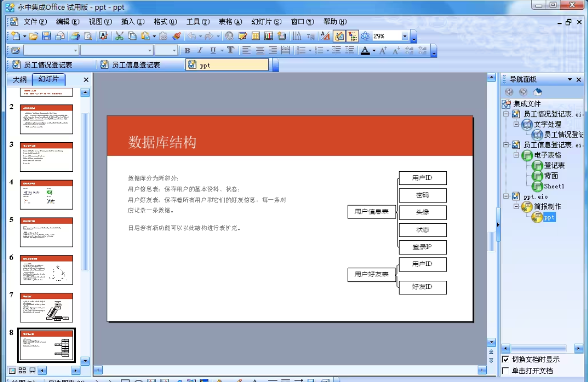Click the font color A swatch
588x382 pixels.
point(365,50)
